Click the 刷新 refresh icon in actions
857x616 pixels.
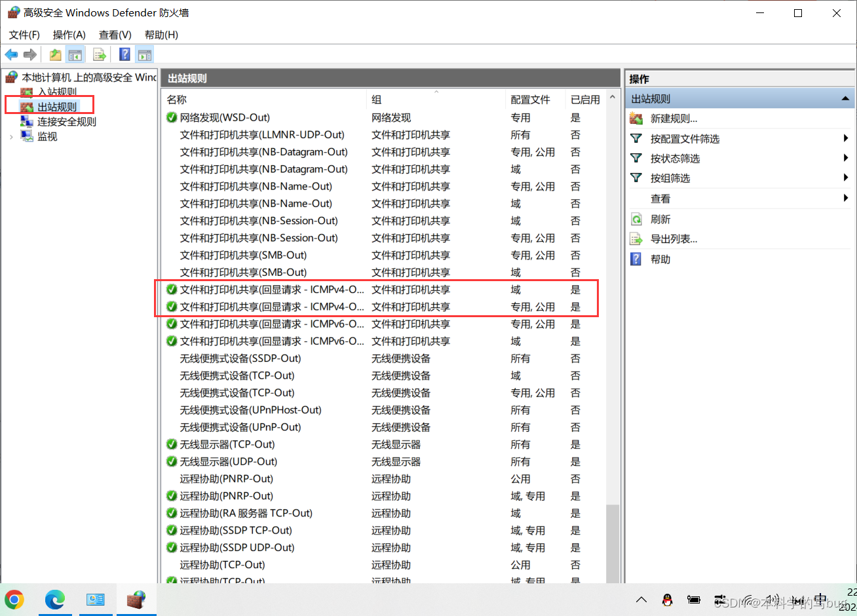point(636,220)
